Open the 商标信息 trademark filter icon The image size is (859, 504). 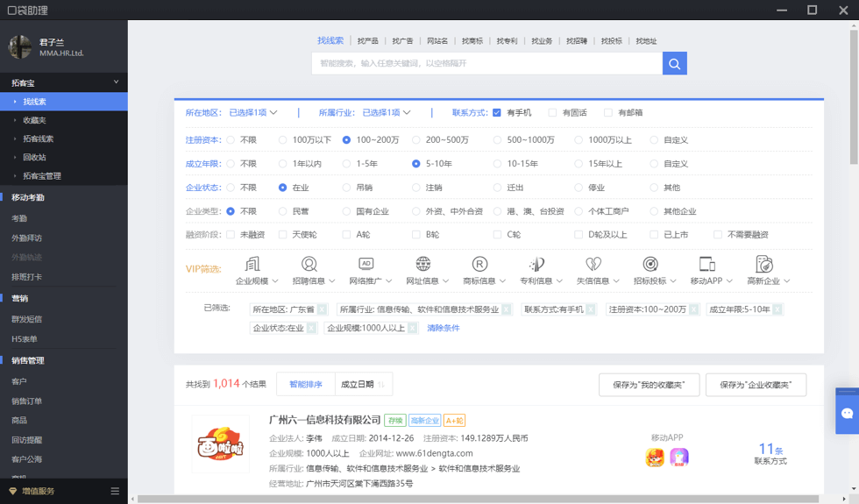pos(479,265)
